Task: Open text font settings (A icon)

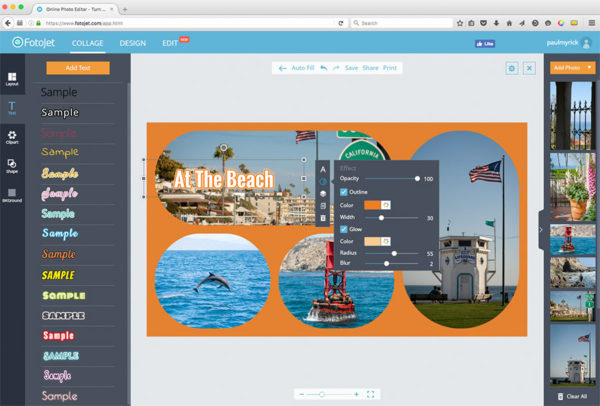Action: [x=323, y=169]
